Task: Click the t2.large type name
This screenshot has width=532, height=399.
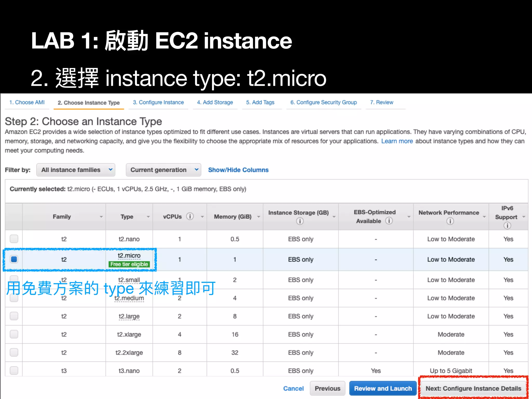Action: click(129, 316)
